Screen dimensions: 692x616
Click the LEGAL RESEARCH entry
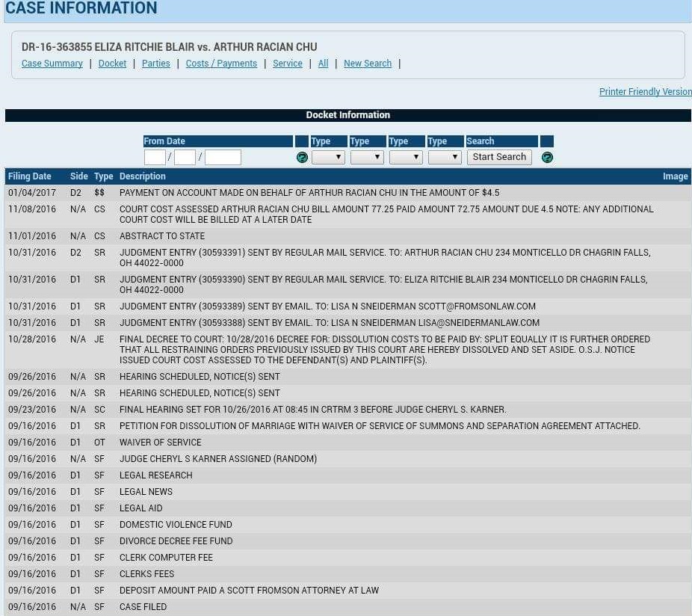pyautogui.click(x=155, y=475)
